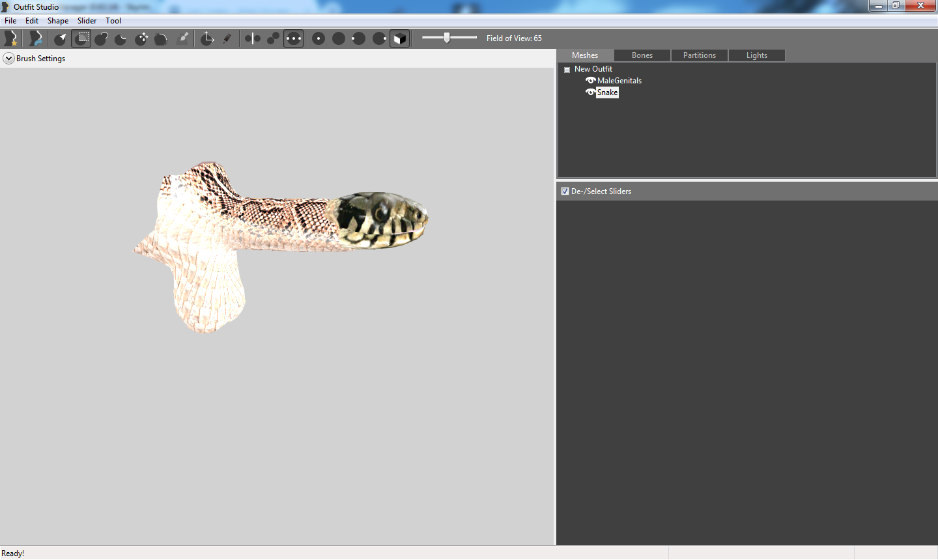The image size is (938, 560).
Task: Select the New Outfit root item
Action: click(593, 69)
